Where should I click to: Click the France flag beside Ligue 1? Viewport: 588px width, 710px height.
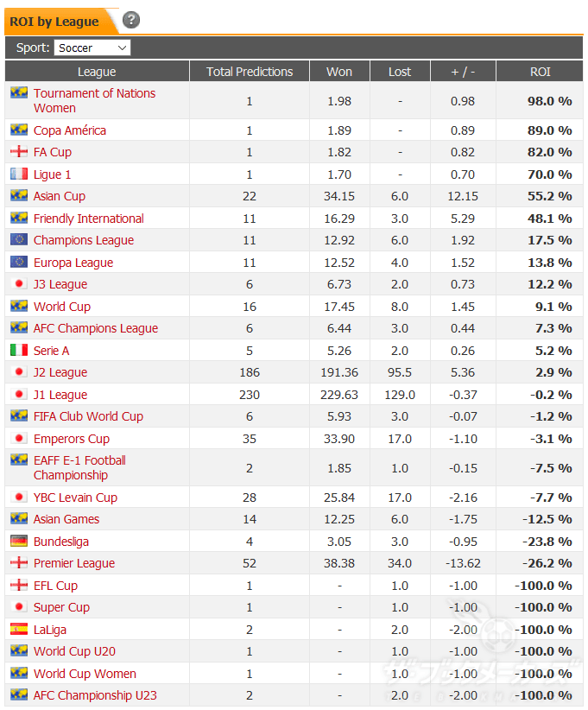(x=19, y=174)
